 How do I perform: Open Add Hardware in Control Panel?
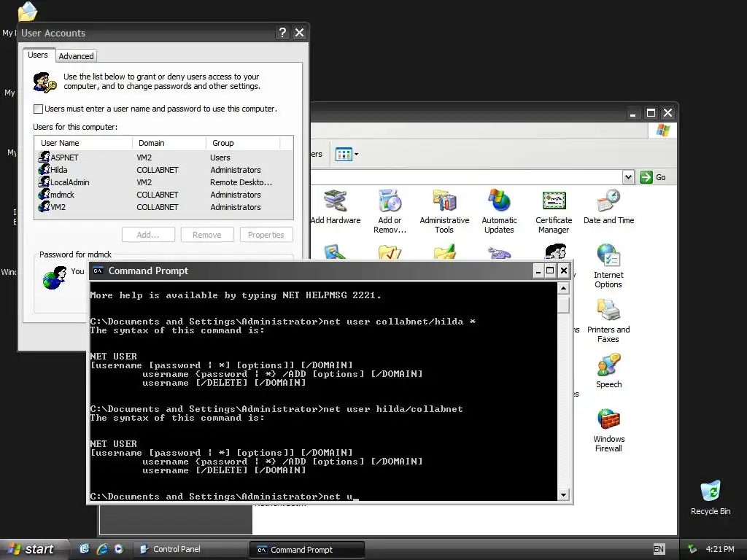[336, 206]
